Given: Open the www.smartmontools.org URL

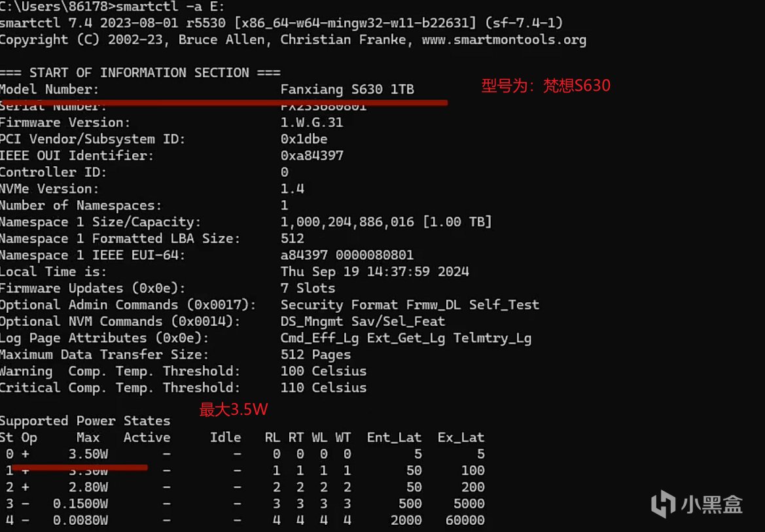Looking at the screenshot, I should tap(504, 40).
